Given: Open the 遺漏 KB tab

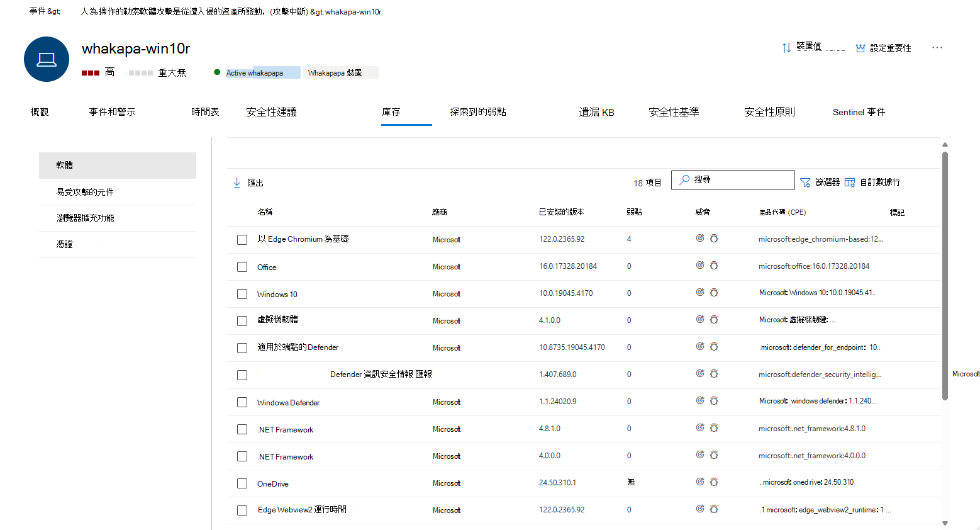Looking at the screenshot, I should [x=597, y=112].
